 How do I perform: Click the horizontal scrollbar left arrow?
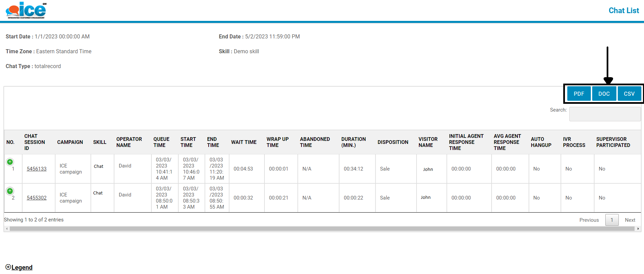[x=7, y=229]
